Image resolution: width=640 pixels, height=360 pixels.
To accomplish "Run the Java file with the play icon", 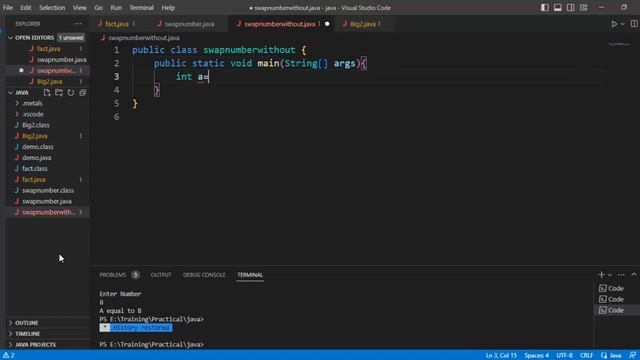I will point(614,24).
